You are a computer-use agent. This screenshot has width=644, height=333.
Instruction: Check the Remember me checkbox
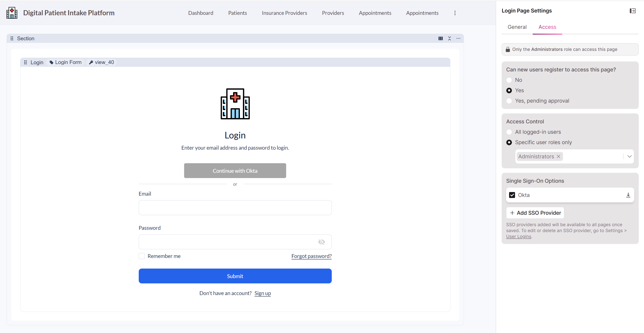[x=142, y=256]
